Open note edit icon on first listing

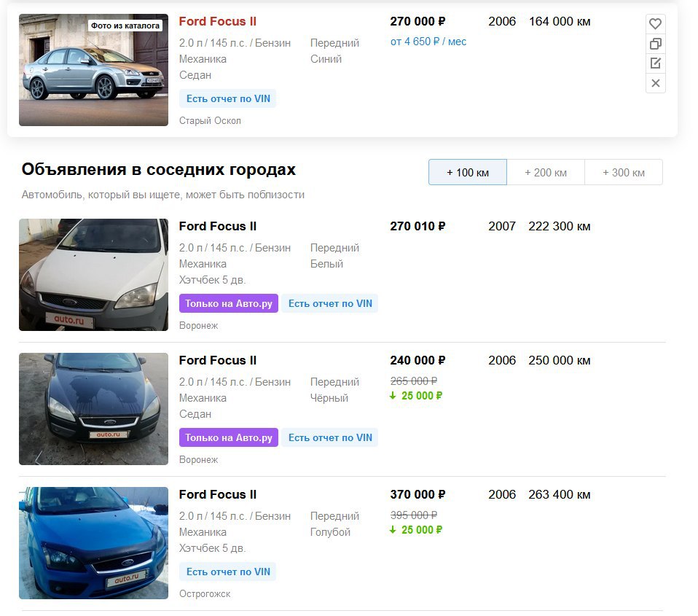[x=655, y=63]
